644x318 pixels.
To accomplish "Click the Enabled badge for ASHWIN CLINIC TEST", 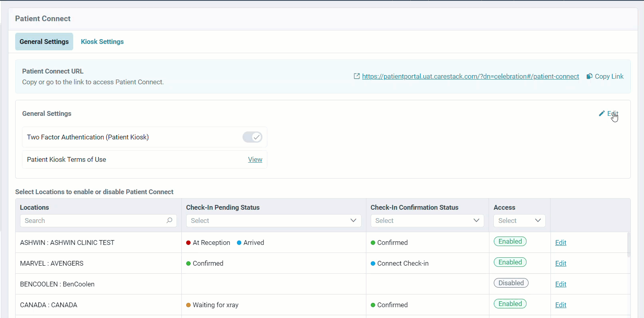I will pos(510,241).
